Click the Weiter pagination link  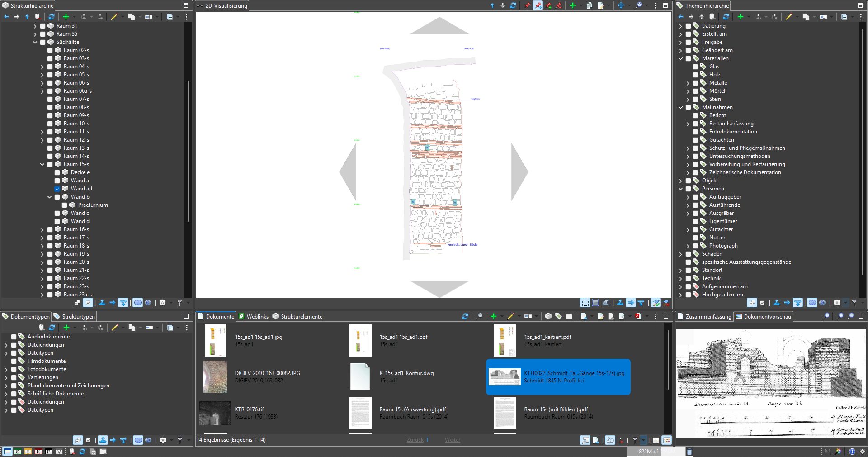(452, 440)
